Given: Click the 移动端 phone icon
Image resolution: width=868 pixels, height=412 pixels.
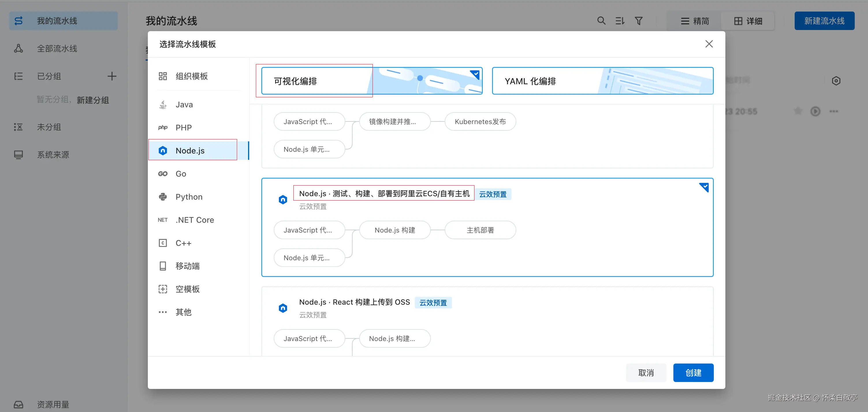Looking at the screenshot, I should [163, 266].
